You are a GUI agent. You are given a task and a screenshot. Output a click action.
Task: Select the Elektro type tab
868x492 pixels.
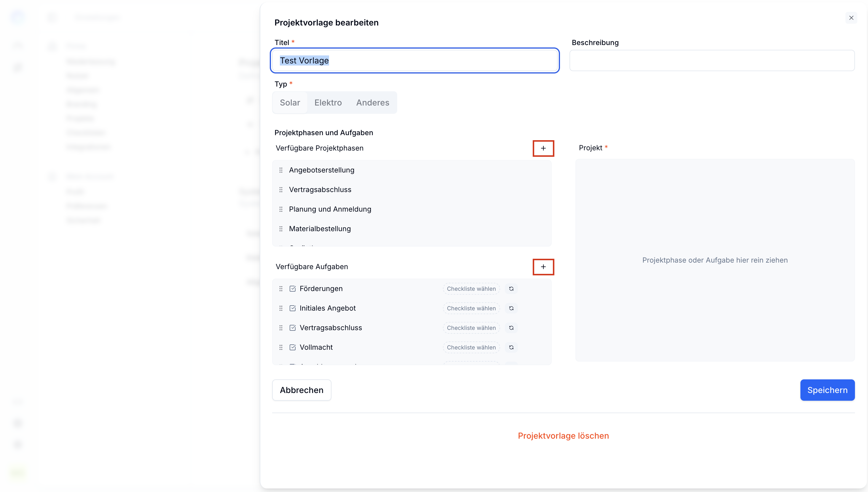click(x=328, y=103)
